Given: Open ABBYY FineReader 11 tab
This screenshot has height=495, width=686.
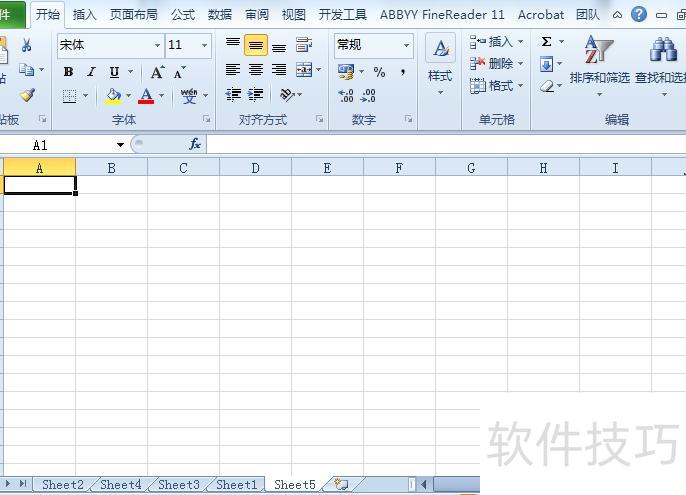Looking at the screenshot, I should click(x=442, y=15).
